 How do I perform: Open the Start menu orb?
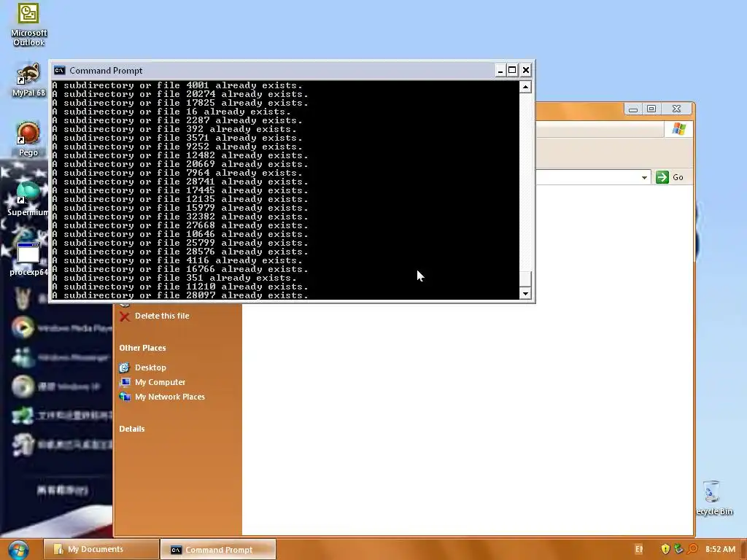18,550
